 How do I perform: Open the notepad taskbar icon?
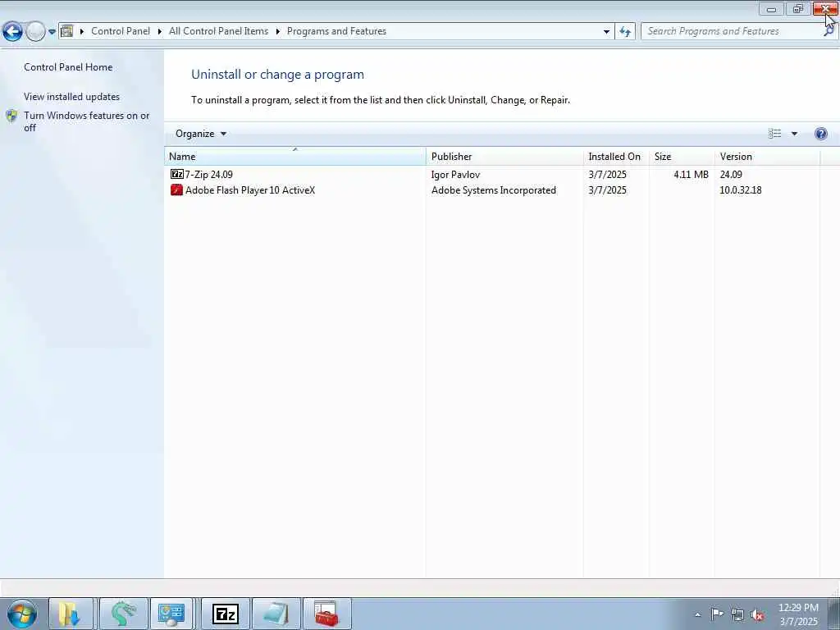click(276, 614)
